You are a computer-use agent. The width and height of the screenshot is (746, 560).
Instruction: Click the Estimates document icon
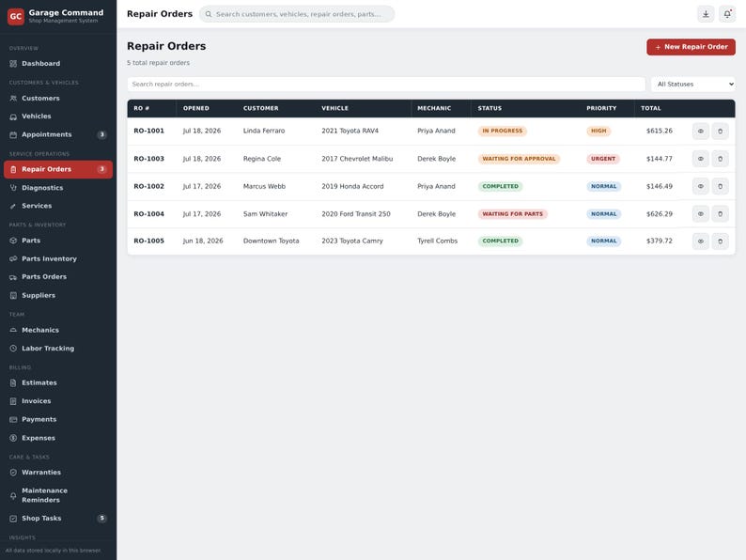pyautogui.click(x=13, y=383)
